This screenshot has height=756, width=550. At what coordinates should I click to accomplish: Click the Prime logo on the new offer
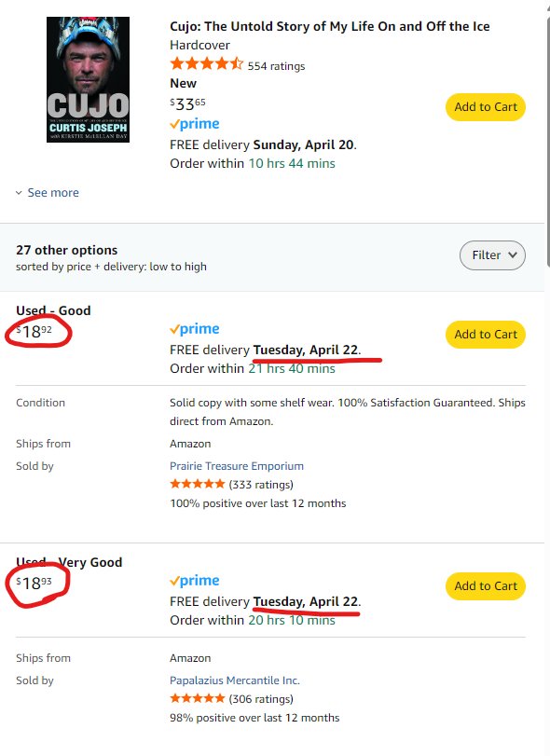pyautogui.click(x=195, y=124)
